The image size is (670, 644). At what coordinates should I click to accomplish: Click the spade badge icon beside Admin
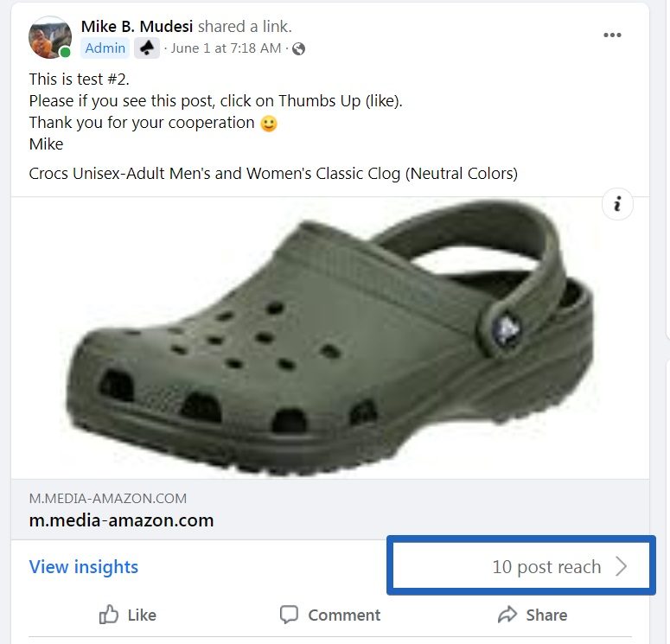(147, 48)
